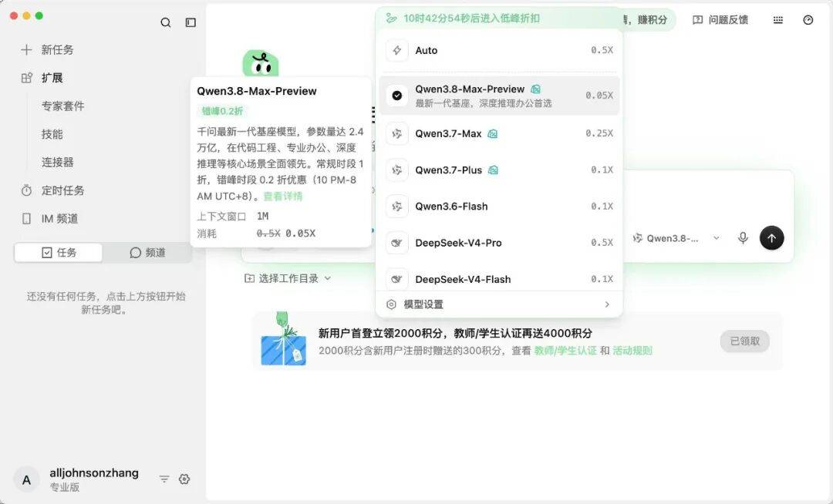Click the Qwen3.7-Plus model icon
This screenshot has height=504, width=833.
pos(397,170)
